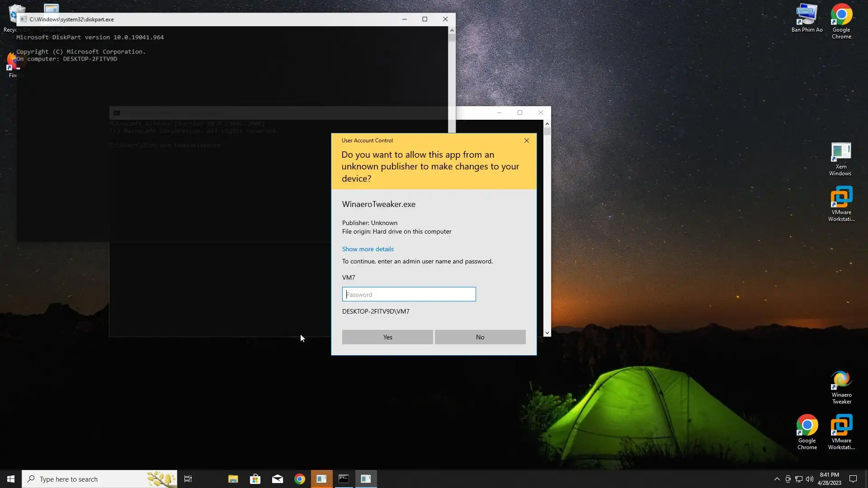The width and height of the screenshot is (868, 488).
Task: Click the Password input field
Action: point(409,294)
